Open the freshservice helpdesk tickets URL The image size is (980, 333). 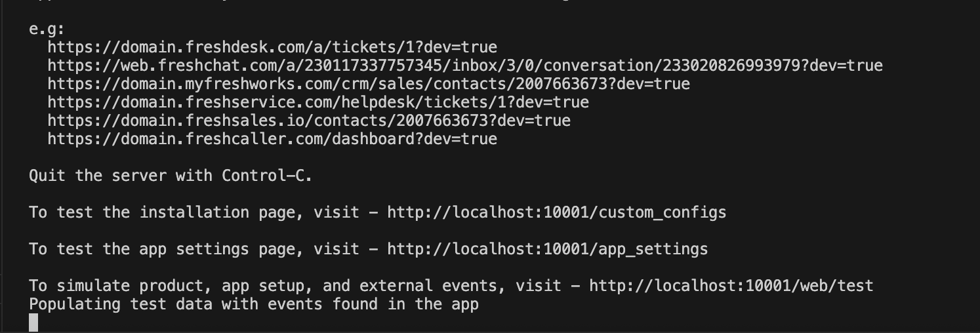pos(318,102)
